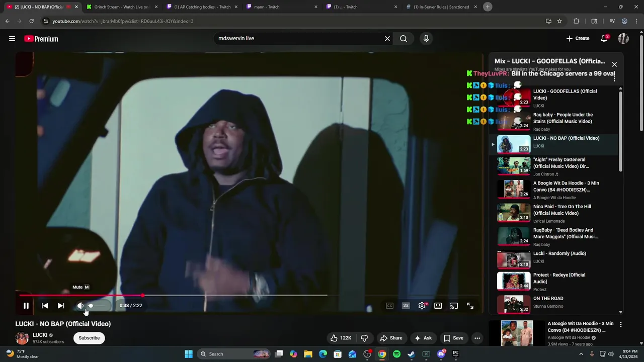Go to the previous video in player

point(45,306)
